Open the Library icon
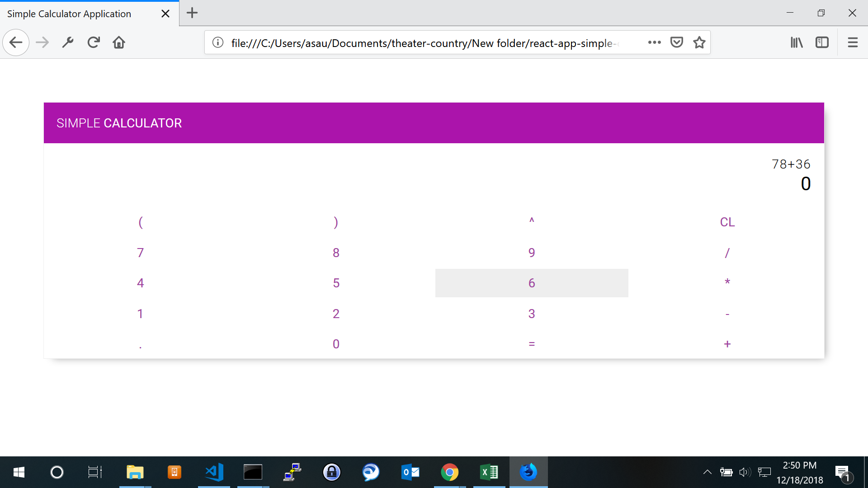 (x=797, y=42)
